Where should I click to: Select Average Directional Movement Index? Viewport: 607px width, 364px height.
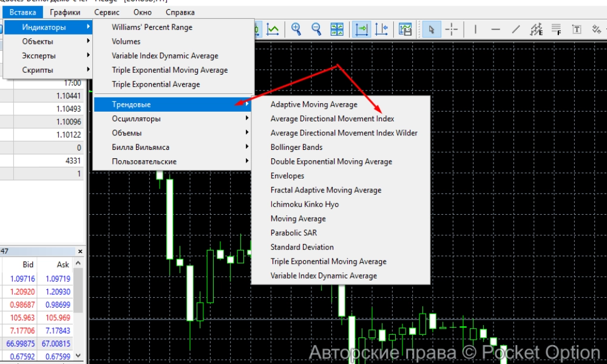332,119
